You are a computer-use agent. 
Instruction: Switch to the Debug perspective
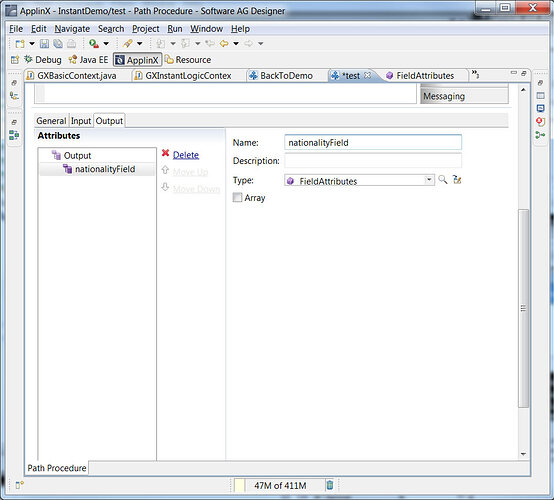click(x=43, y=60)
